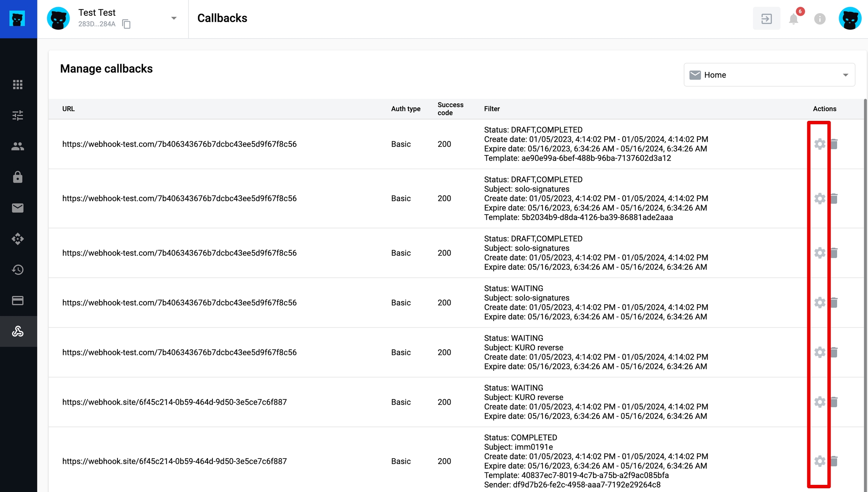The width and height of the screenshot is (868, 492).
Task: Select the webhook callbacks sidebar icon
Action: click(x=18, y=331)
